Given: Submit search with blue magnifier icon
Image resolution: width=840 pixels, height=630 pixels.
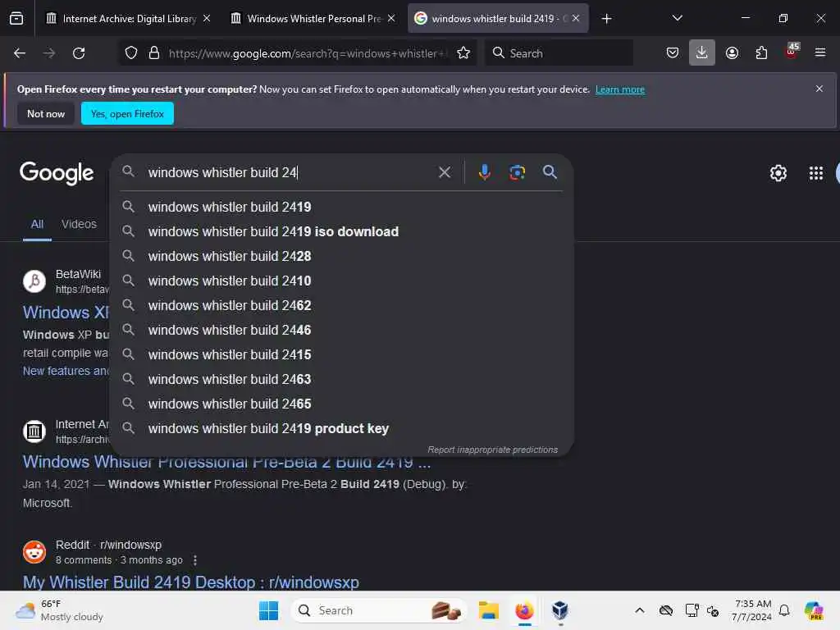Looking at the screenshot, I should pyautogui.click(x=550, y=172).
